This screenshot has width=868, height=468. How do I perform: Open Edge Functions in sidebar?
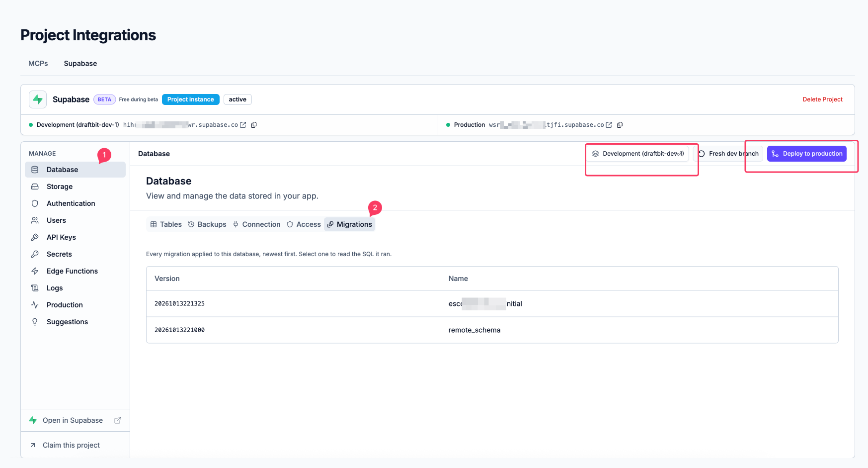pyautogui.click(x=75, y=271)
